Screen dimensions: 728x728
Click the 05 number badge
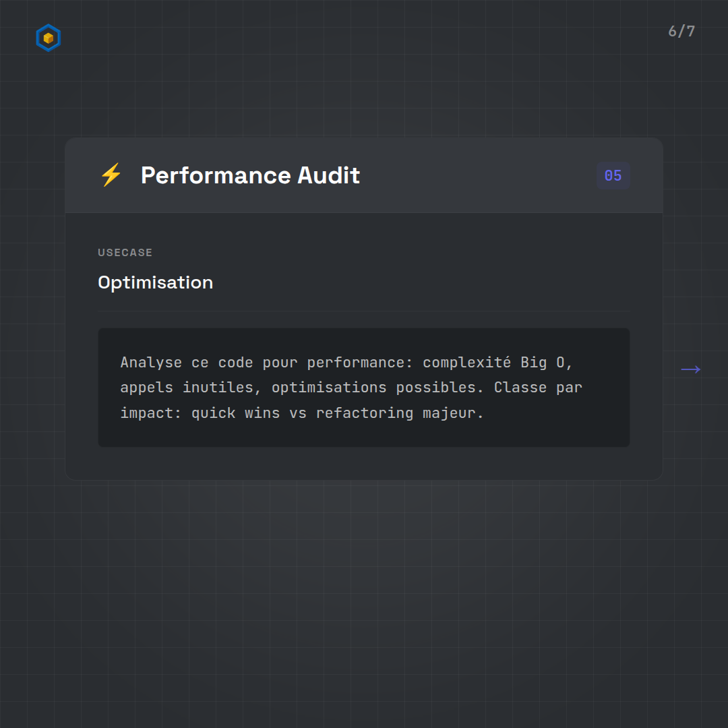(613, 175)
